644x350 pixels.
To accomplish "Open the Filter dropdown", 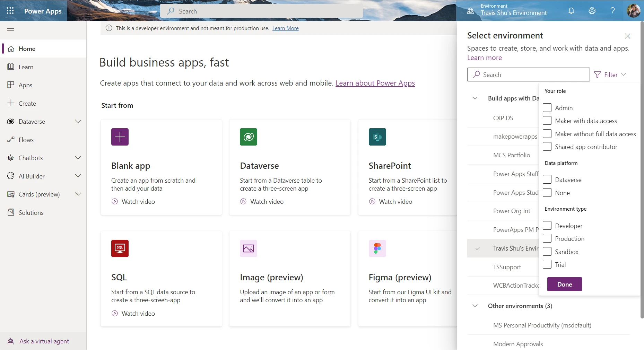I will (x=610, y=75).
